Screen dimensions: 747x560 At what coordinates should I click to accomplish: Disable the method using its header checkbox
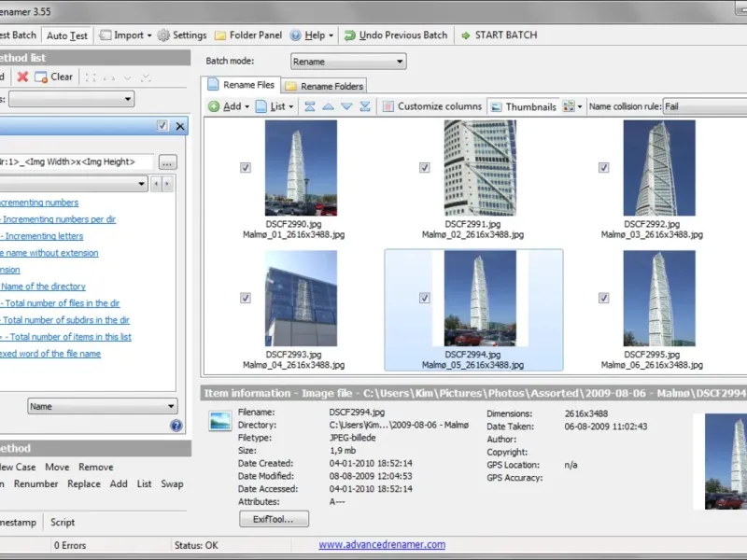click(x=162, y=126)
